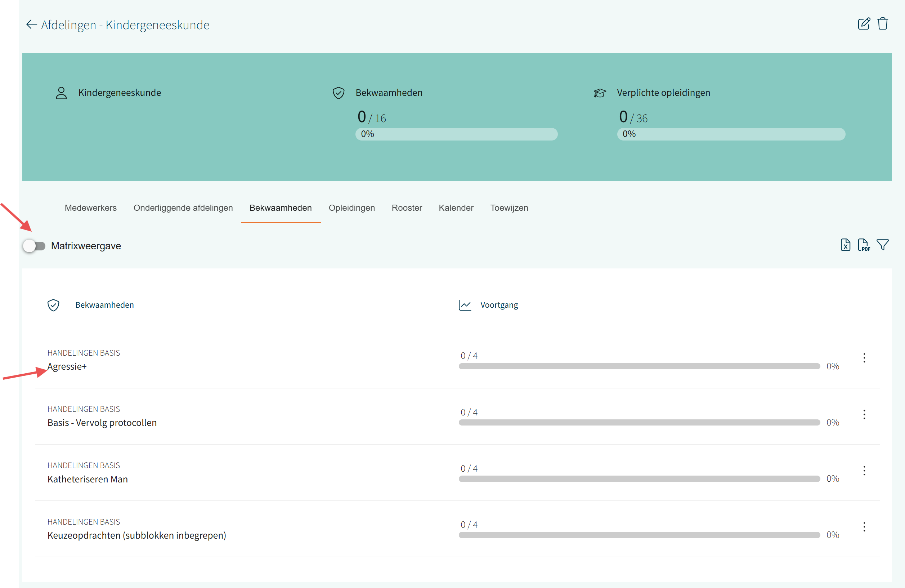Switch to the Opleidingen tab

click(x=352, y=208)
